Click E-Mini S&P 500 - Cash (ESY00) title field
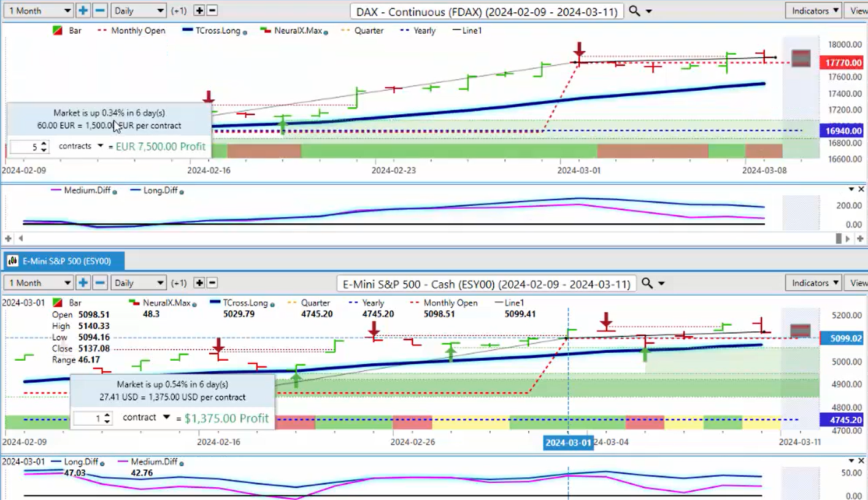This screenshot has height=500, width=868. click(x=486, y=283)
